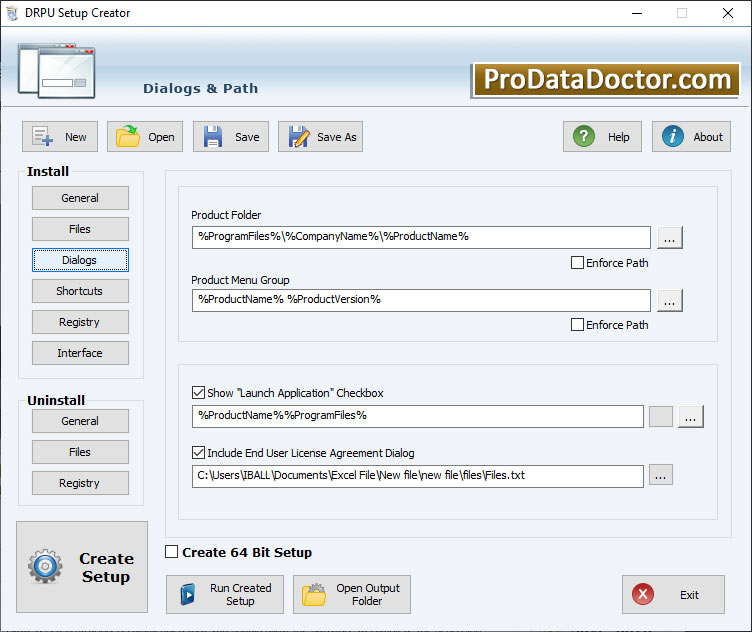The height and width of the screenshot is (632, 752).
Task: Click the Open folder icon
Action: tap(128, 136)
